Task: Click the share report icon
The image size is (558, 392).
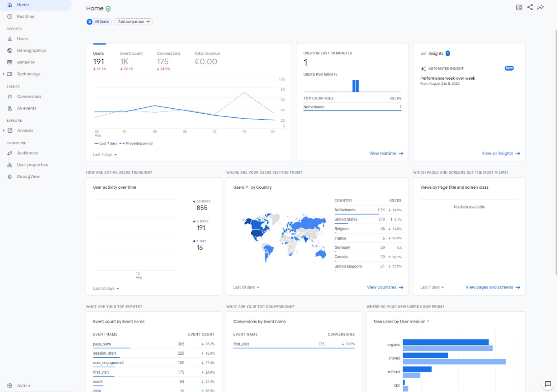Action: click(x=530, y=7)
